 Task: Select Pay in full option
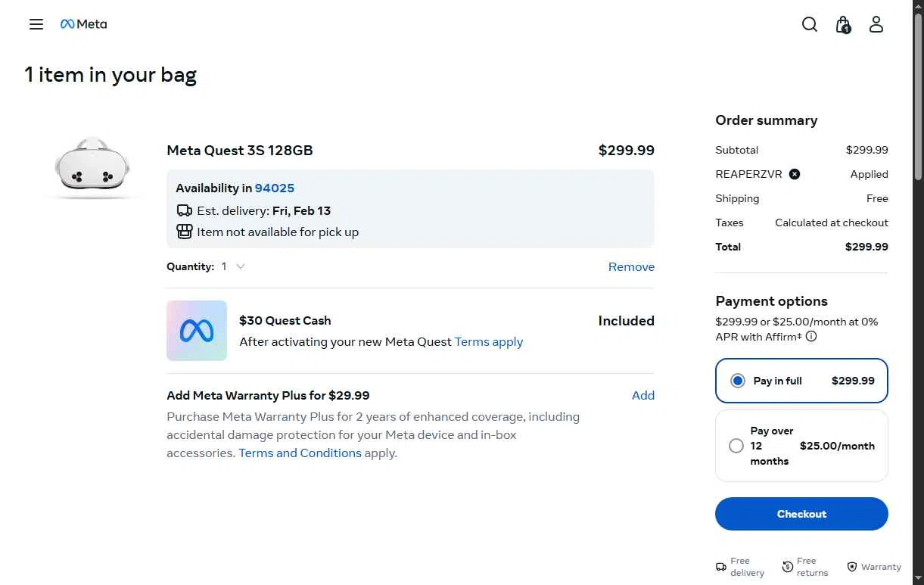coord(801,381)
